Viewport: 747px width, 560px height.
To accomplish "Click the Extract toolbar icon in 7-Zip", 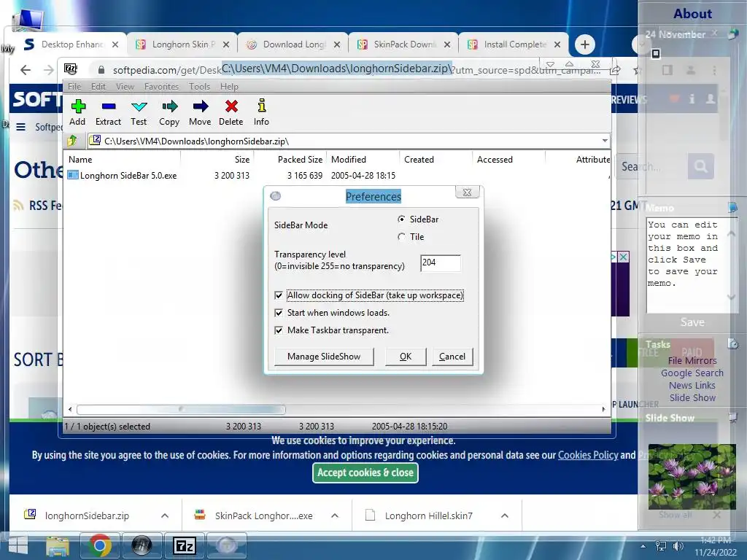I will (x=109, y=106).
